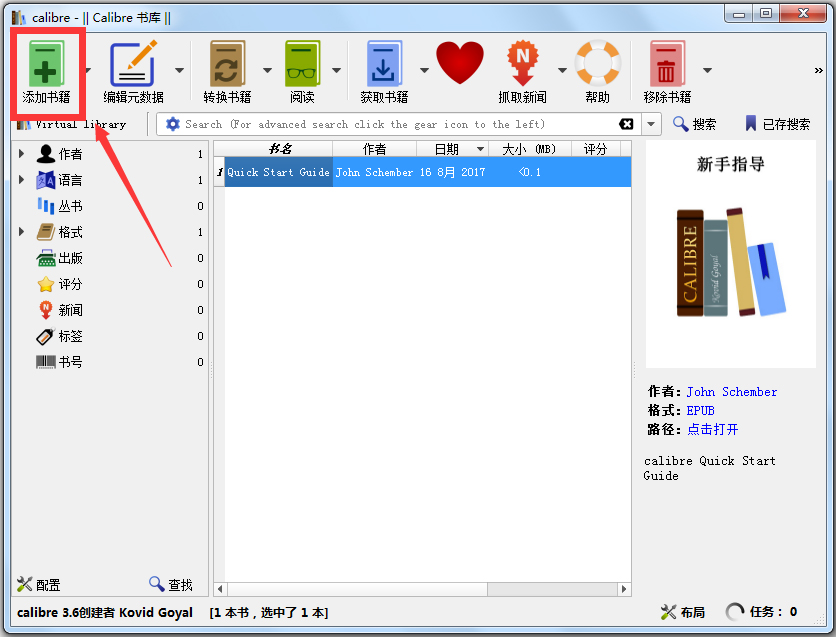Select the Convert Books (转换书籍) icon
The height and width of the screenshot is (637, 836).
click(228, 64)
